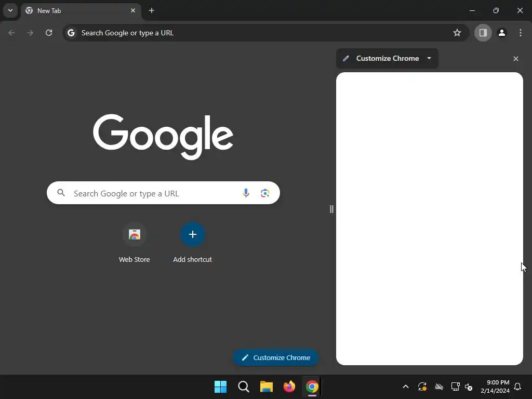Open the Windows Start menu

coord(220,387)
